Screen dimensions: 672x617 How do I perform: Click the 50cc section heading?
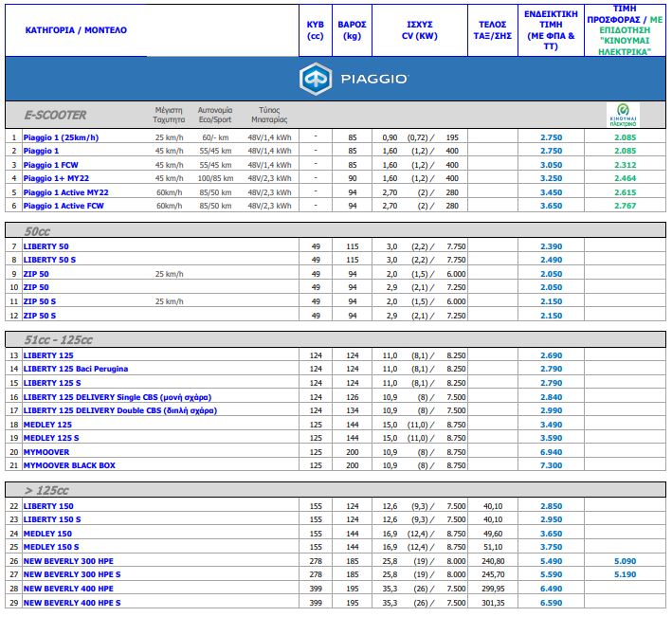click(37, 231)
